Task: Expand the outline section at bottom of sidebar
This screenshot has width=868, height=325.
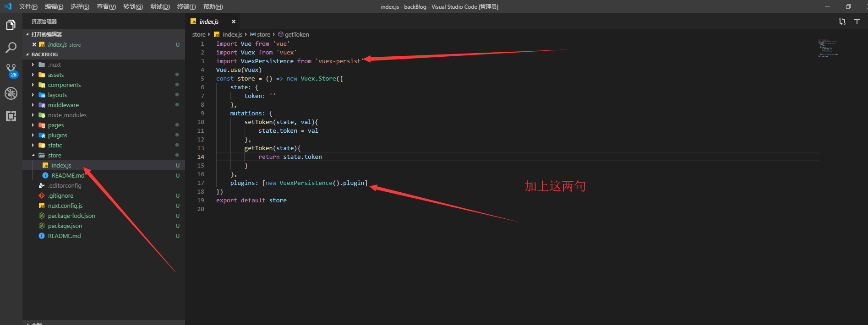Action: click(27, 323)
